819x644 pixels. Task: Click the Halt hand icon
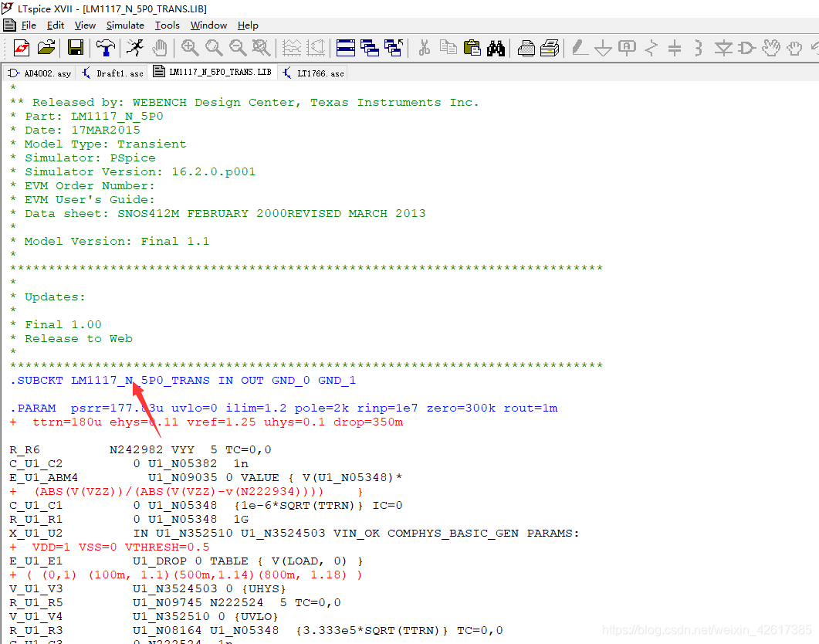[159, 48]
